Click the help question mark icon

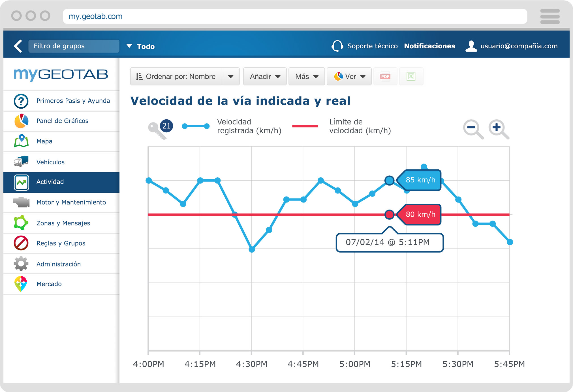pos(21,101)
